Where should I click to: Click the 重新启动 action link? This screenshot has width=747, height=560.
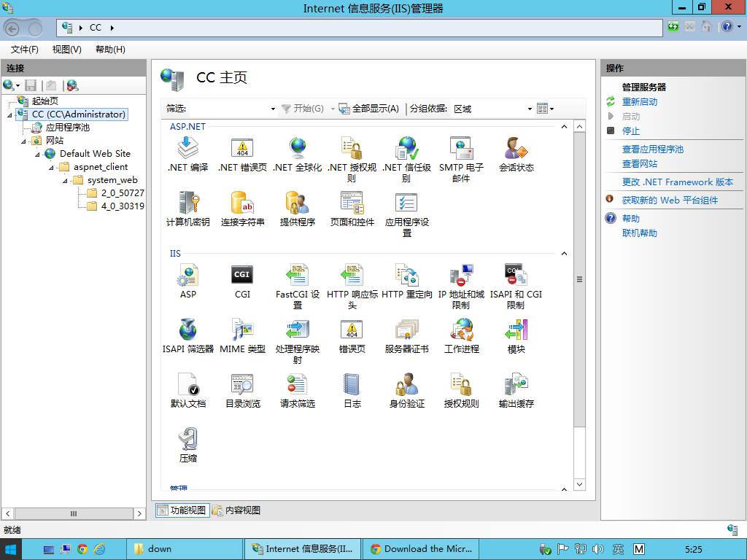[x=639, y=102]
